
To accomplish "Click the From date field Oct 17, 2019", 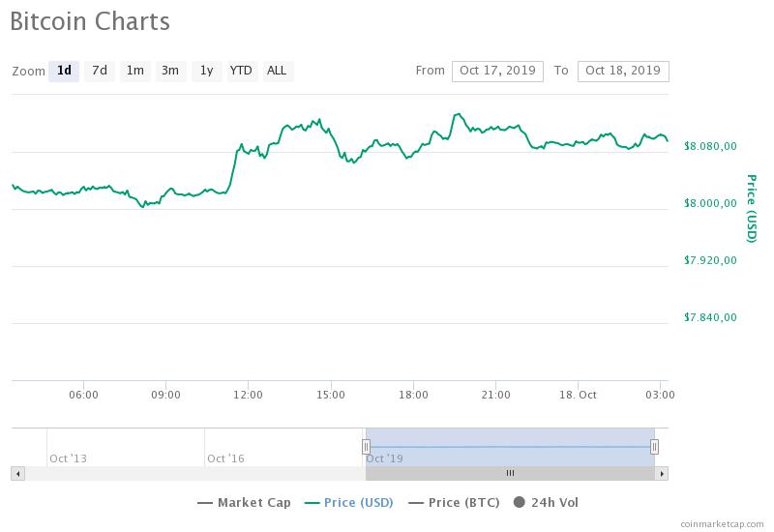I will click(x=497, y=71).
